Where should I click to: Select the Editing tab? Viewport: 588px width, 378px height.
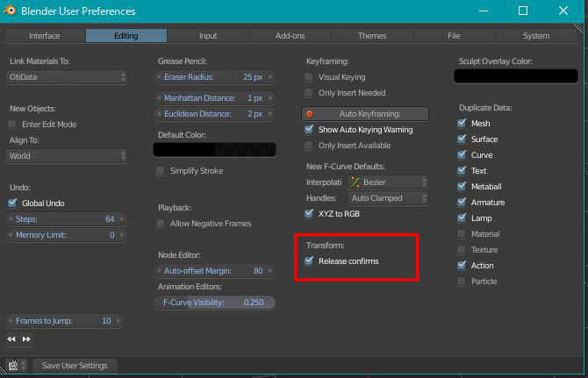(x=126, y=36)
